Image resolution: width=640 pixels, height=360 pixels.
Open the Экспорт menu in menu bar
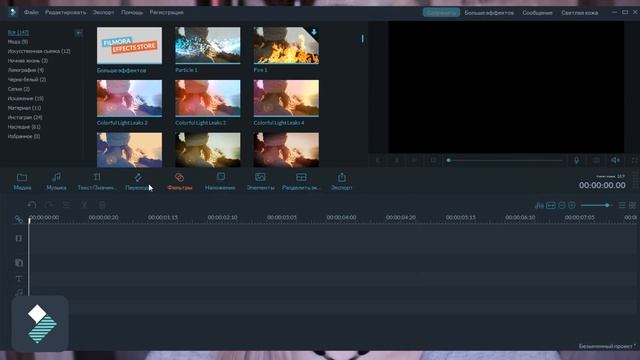coord(103,12)
